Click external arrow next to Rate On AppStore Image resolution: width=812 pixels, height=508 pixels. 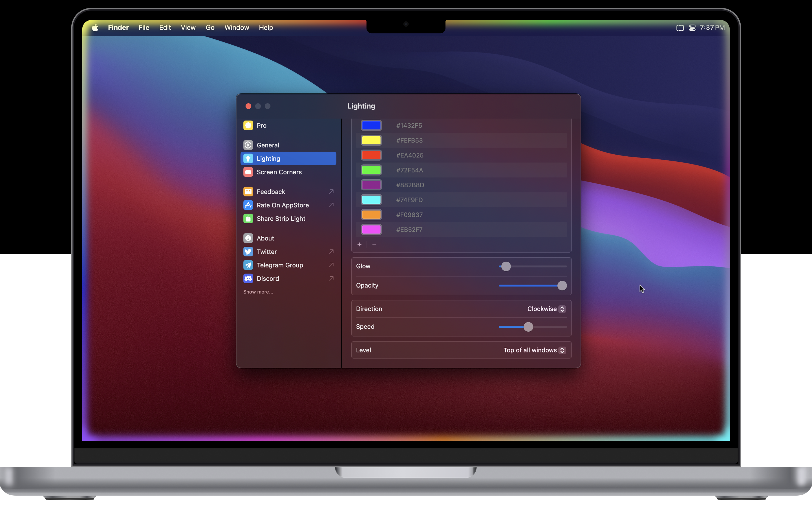331,205
